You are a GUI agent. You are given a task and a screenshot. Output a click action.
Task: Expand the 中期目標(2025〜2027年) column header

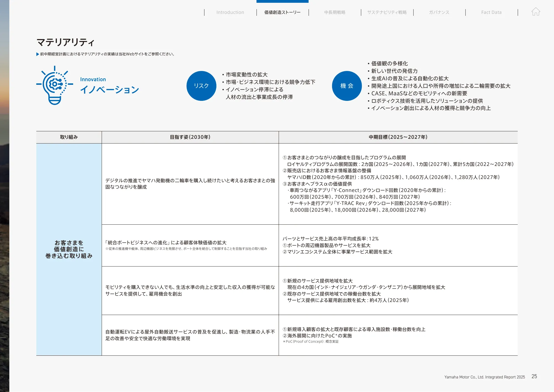point(398,137)
